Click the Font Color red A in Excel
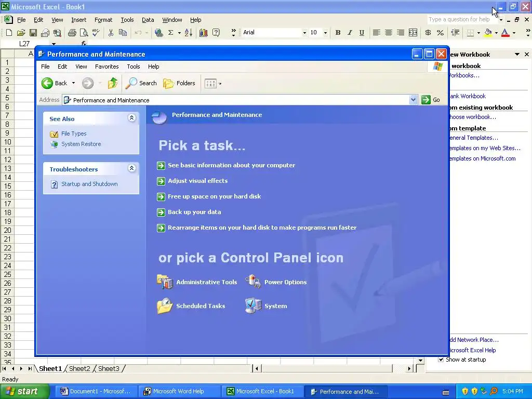532x399 pixels. coord(505,33)
